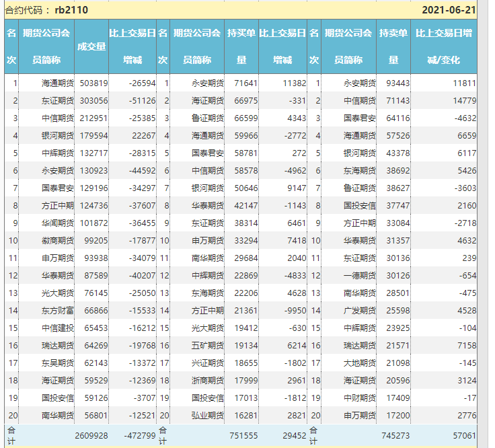Select the total short position 745273
The width and height of the screenshot is (495, 448).
[395, 436]
